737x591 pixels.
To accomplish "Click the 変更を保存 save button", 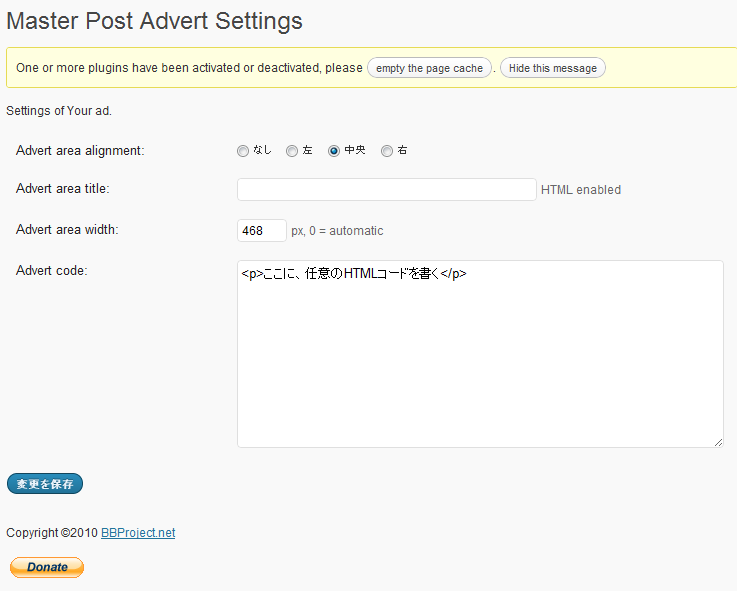I will point(45,484).
